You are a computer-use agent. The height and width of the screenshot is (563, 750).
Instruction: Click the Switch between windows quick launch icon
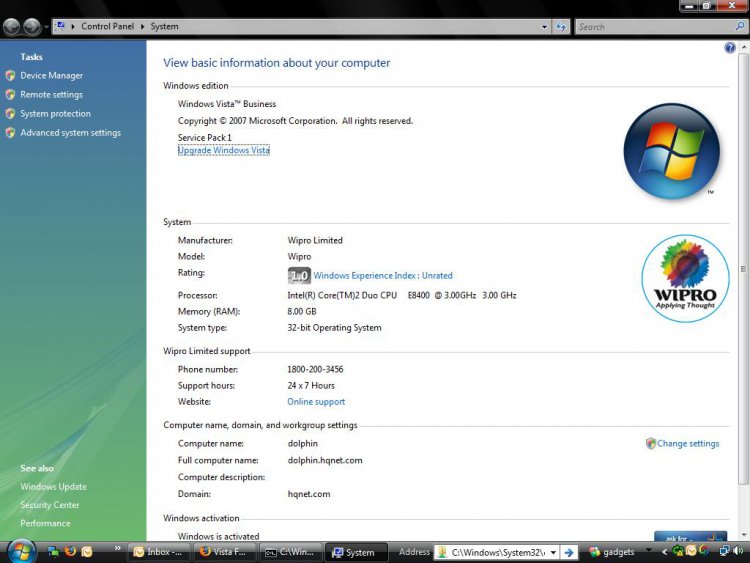[x=53, y=552]
